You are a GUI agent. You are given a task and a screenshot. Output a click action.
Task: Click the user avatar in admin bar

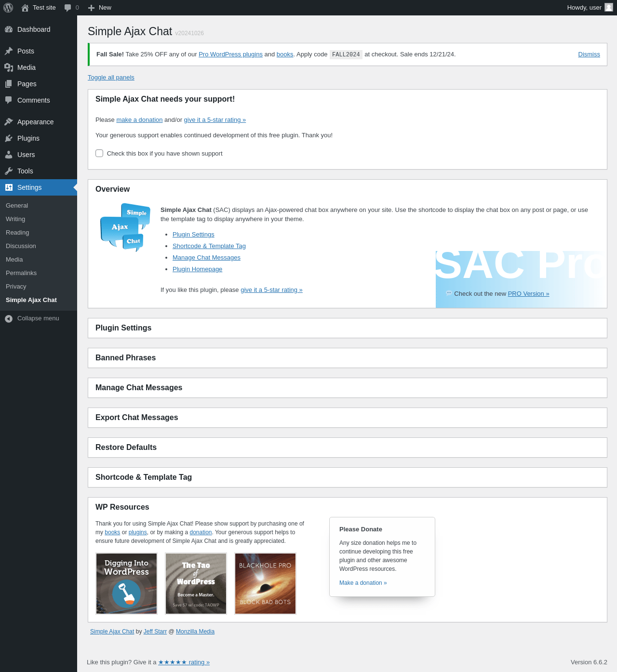coord(609,7)
